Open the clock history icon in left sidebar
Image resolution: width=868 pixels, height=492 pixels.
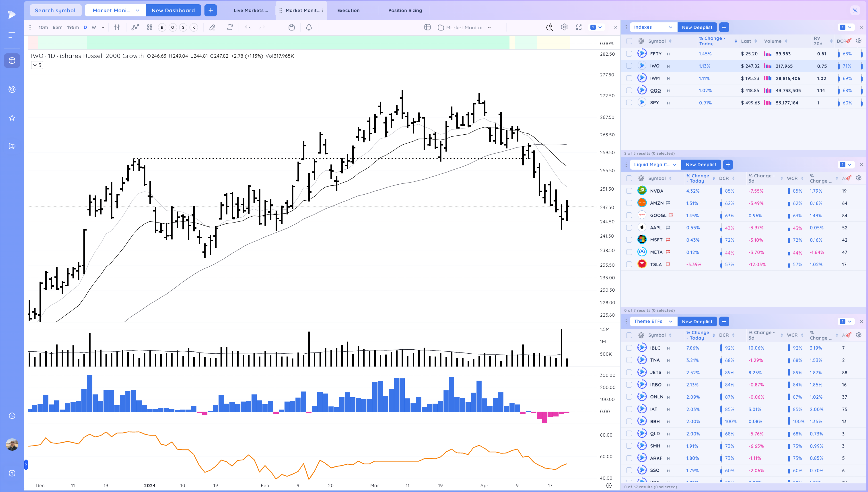click(x=12, y=416)
